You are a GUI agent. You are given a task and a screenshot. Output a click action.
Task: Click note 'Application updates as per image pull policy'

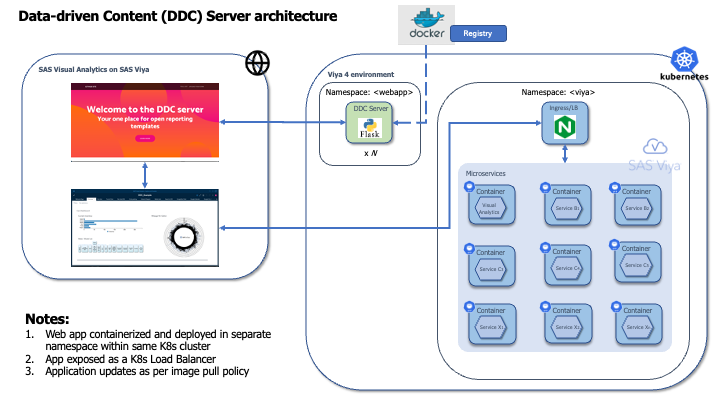click(147, 371)
